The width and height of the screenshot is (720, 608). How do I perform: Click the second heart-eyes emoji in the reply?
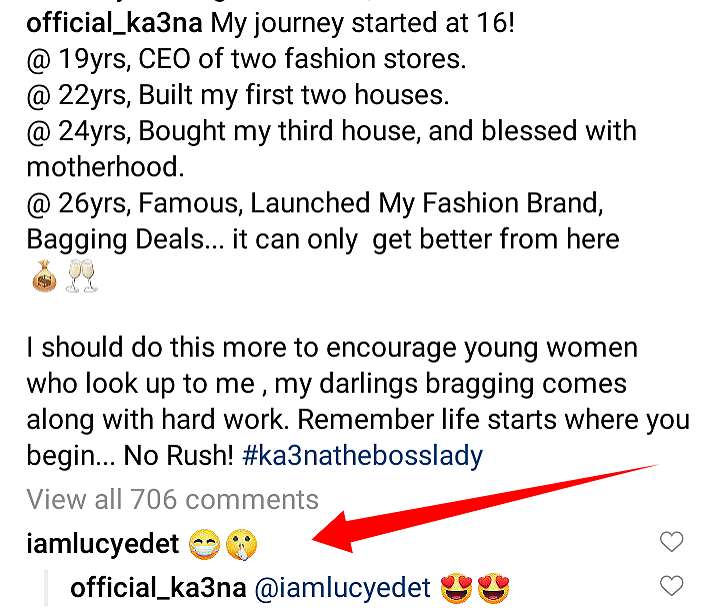click(494, 589)
